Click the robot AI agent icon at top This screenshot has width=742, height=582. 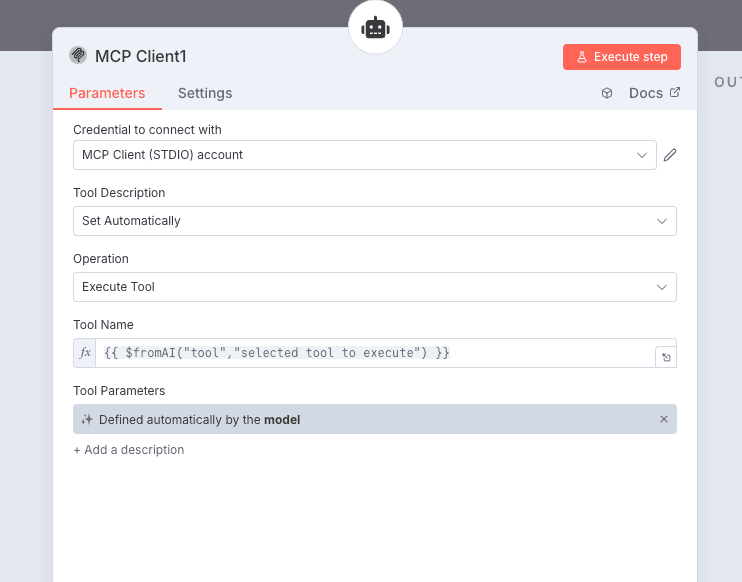(375, 29)
